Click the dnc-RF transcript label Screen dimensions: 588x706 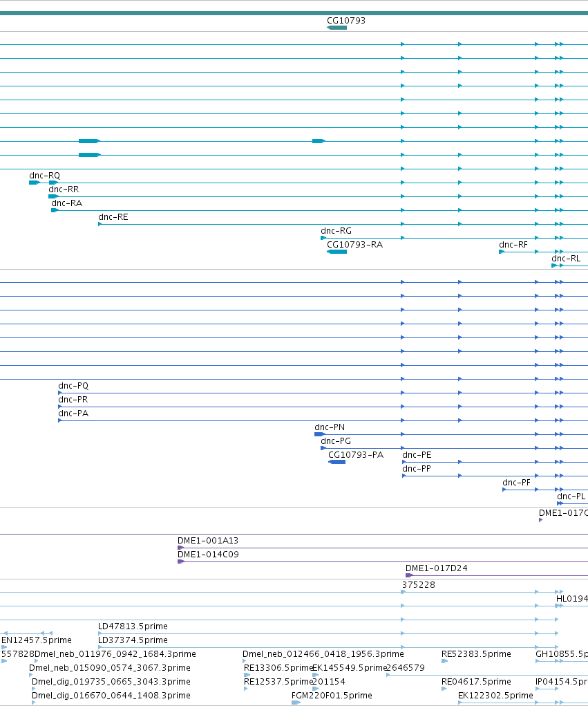513,245
